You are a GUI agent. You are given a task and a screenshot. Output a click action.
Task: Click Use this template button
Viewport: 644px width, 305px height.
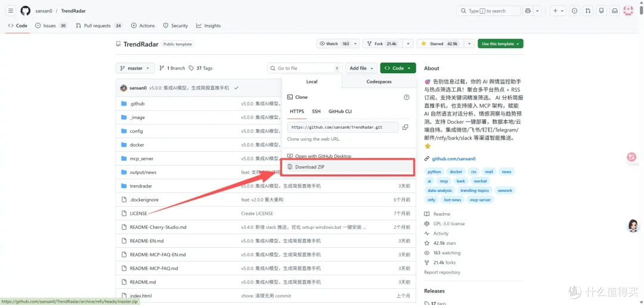point(500,43)
